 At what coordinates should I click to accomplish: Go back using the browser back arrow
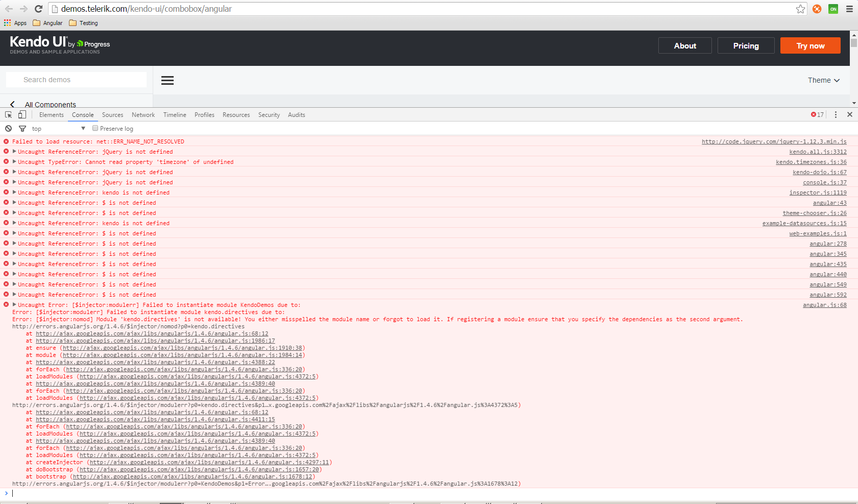pos(9,9)
